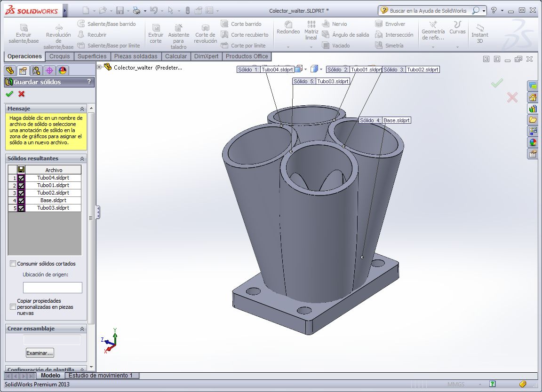
Task: Open the Curvas dropdown
Action: coord(457,47)
